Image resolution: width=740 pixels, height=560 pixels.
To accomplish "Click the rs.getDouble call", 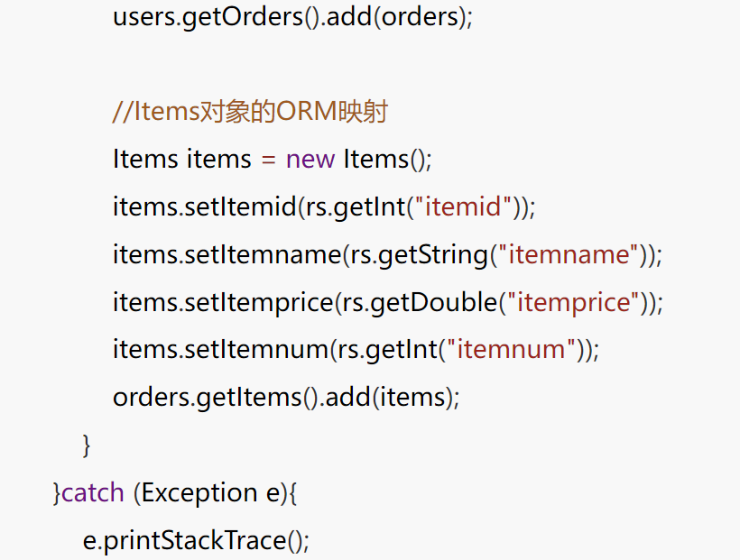I will pos(419,302).
